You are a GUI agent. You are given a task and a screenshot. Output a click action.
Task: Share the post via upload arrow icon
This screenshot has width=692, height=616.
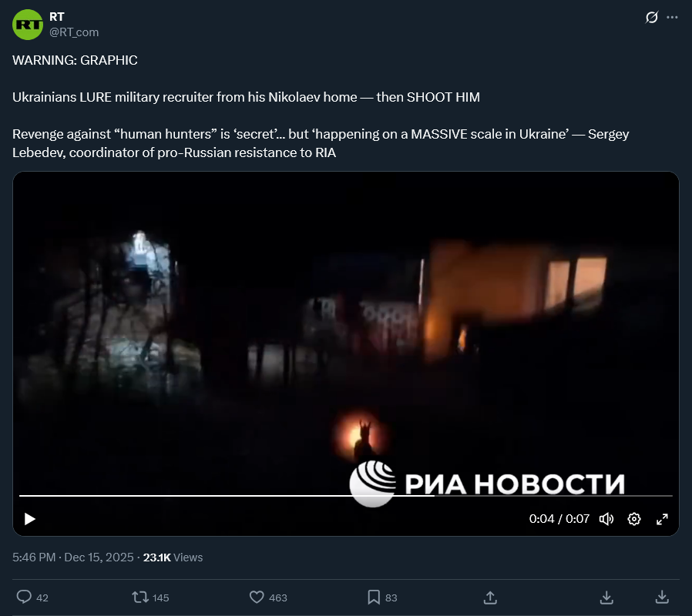(x=490, y=598)
